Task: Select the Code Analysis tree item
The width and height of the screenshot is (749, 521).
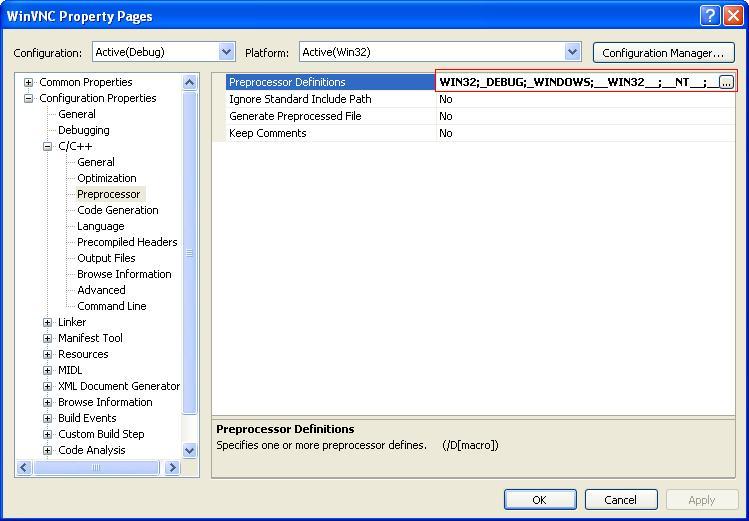Action: [x=92, y=450]
